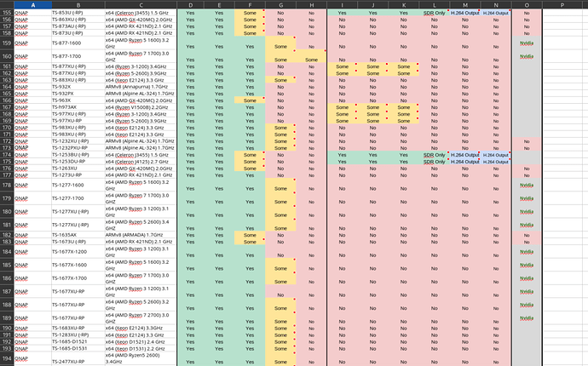This screenshot has width=588, height=366.
Task: Click the TS-1677X-1200 model cell
Action: pos(78,252)
